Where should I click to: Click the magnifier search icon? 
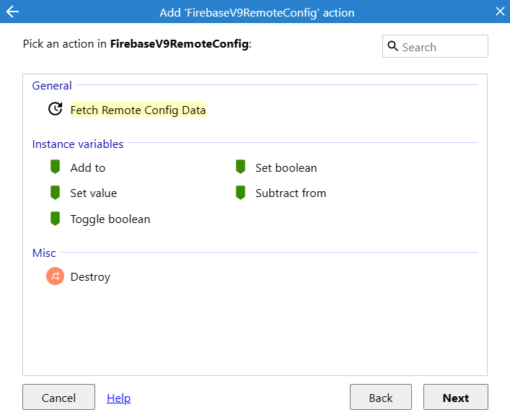click(392, 46)
